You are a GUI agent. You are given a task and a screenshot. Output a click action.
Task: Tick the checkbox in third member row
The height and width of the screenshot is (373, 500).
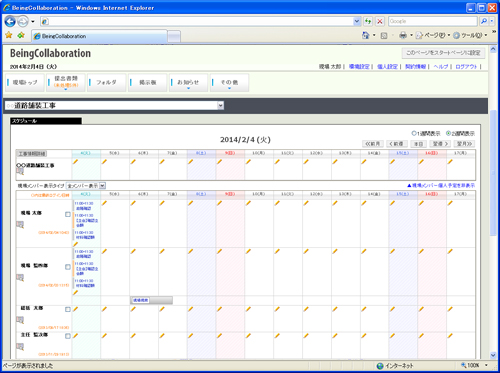(68, 309)
